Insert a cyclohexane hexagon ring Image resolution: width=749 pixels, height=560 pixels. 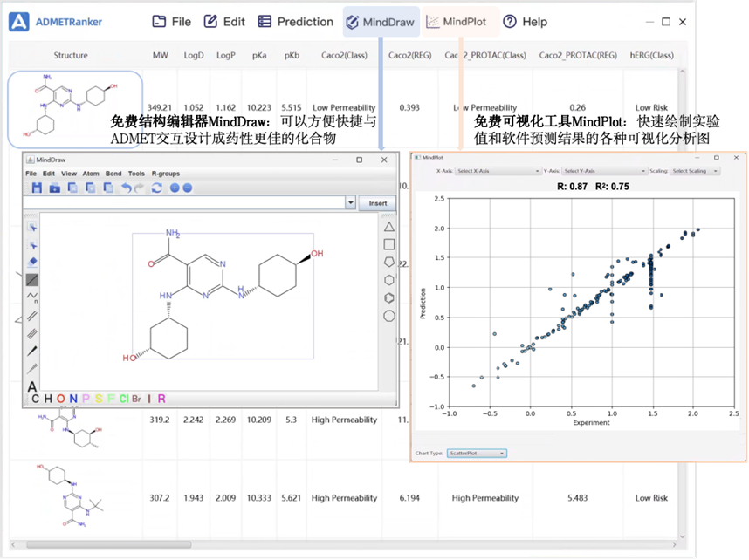click(389, 280)
